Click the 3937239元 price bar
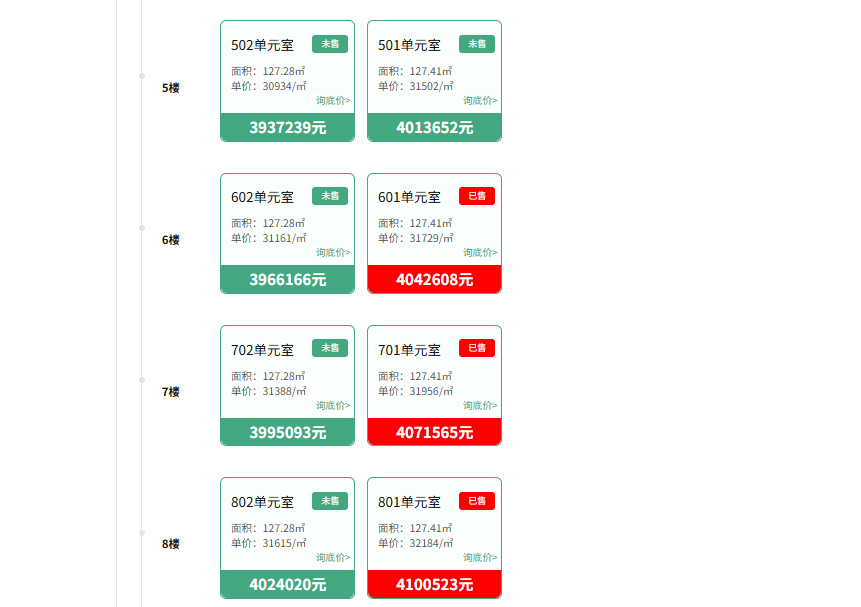Viewport: 861px width, 607px height. coord(287,128)
